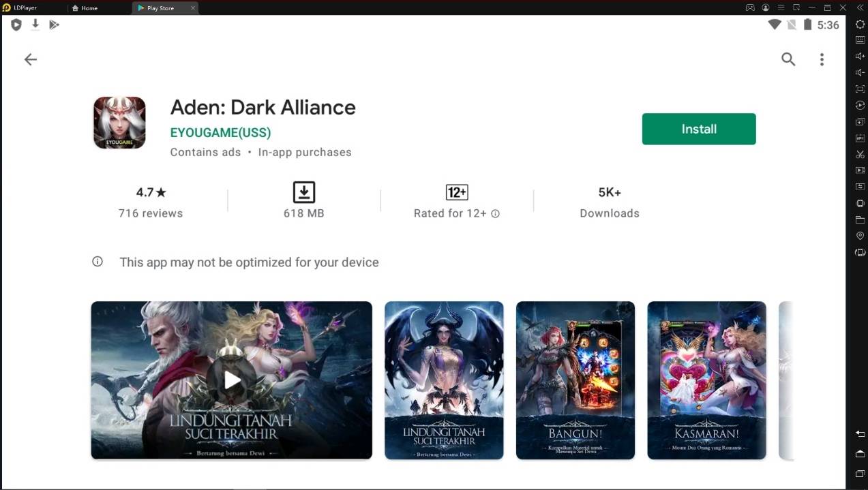
Task: Open the operation recorder (sync) icon in sidebar
Action: 860,106
